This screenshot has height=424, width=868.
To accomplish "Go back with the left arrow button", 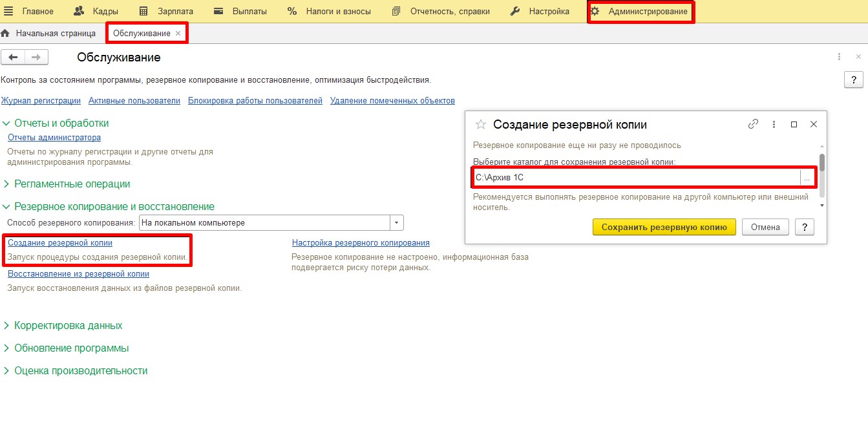I will coord(13,58).
